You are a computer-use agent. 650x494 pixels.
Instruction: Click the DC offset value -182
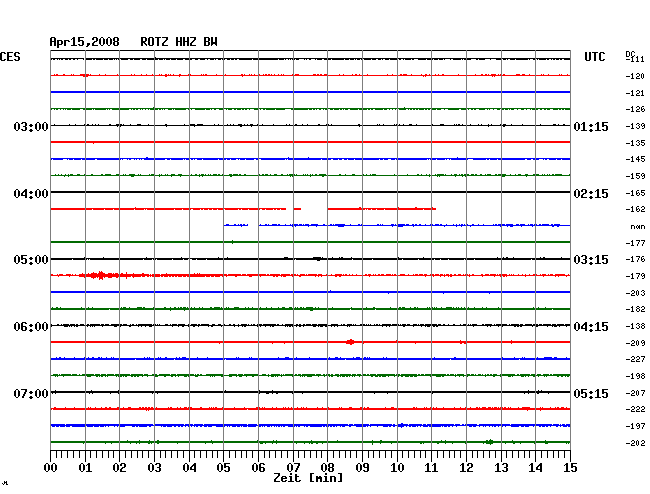(635, 309)
